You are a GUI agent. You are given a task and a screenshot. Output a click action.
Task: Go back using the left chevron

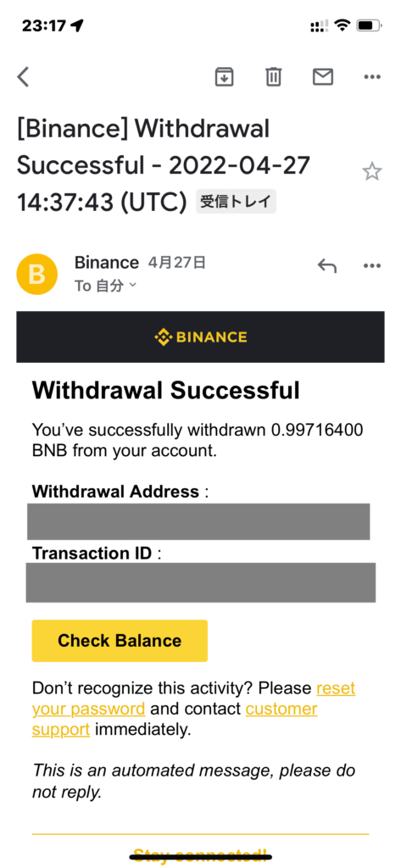pyautogui.click(x=23, y=77)
